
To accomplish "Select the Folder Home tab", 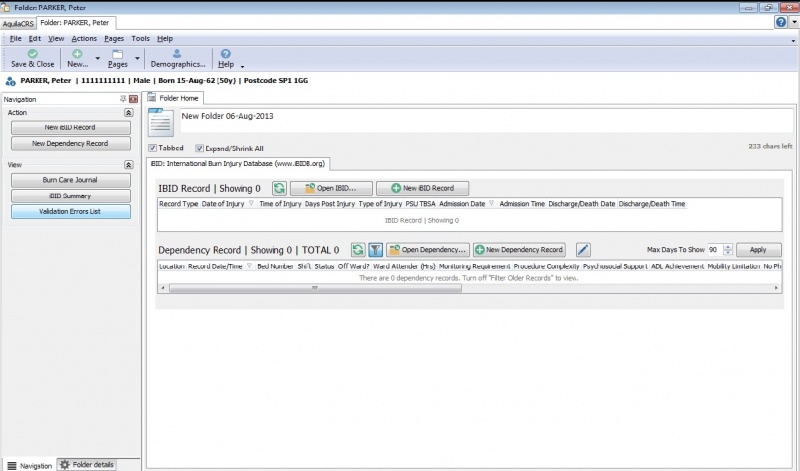I will pos(173,98).
